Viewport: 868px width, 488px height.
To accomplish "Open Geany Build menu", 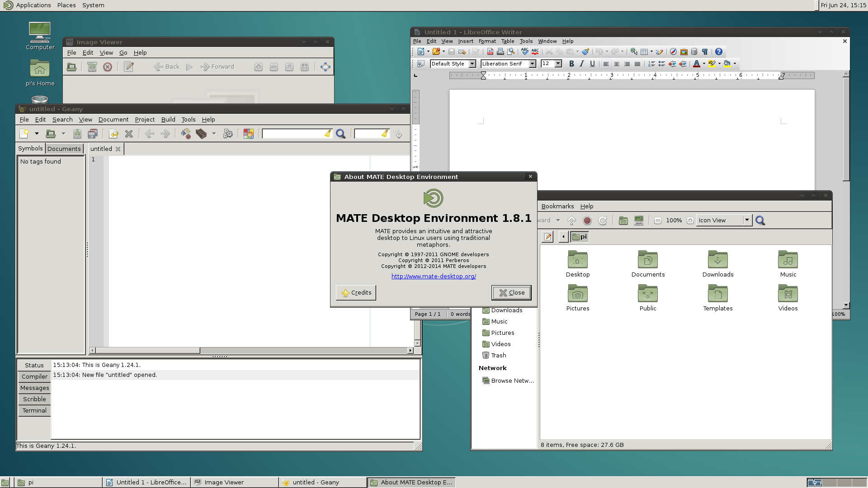I will pyautogui.click(x=168, y=120).
